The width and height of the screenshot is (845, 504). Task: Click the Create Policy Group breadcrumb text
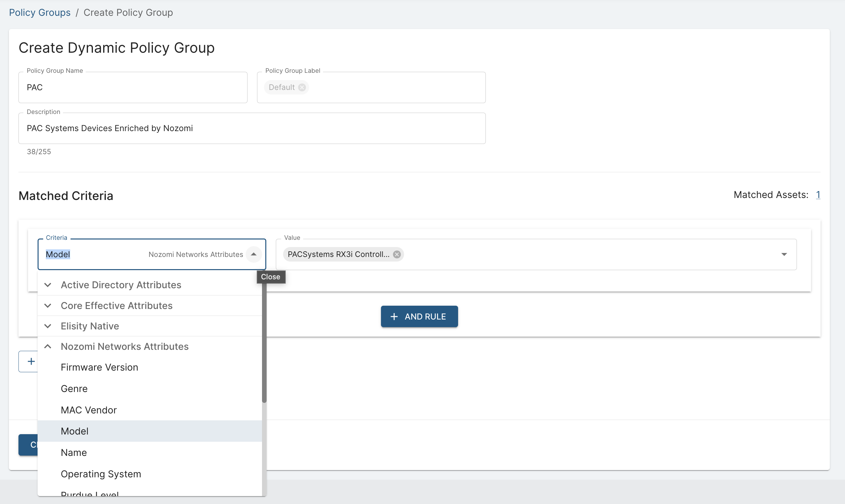[128, 13]
